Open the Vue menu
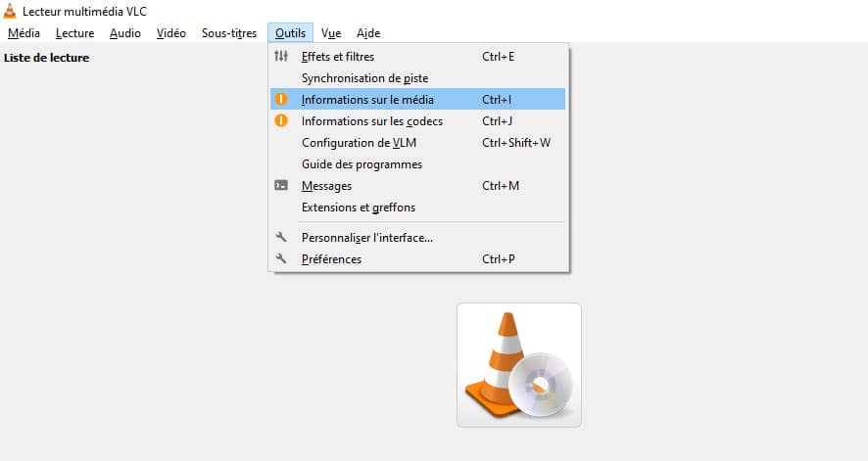868x461 pixels. (x=331, y=33)
